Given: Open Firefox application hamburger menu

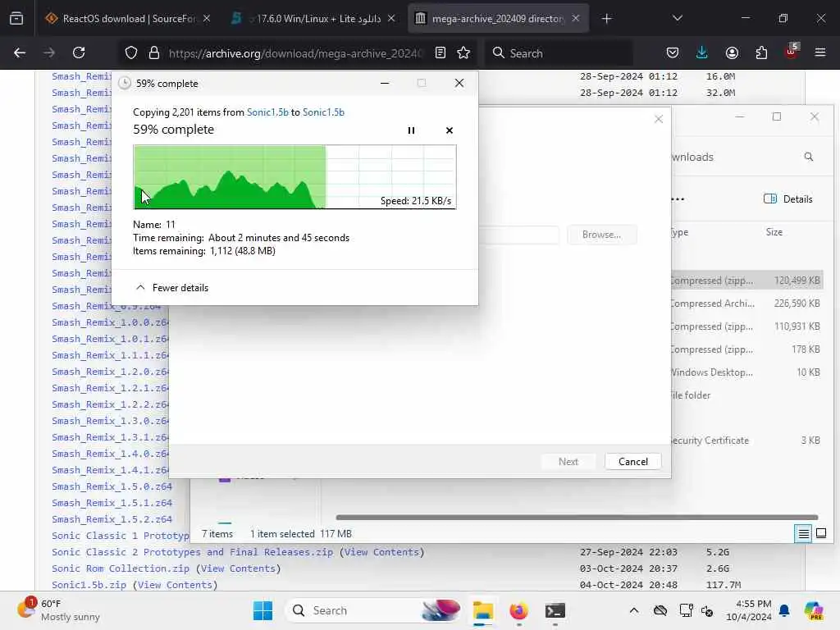Looking at the screenshot, I should pos(820,52).
